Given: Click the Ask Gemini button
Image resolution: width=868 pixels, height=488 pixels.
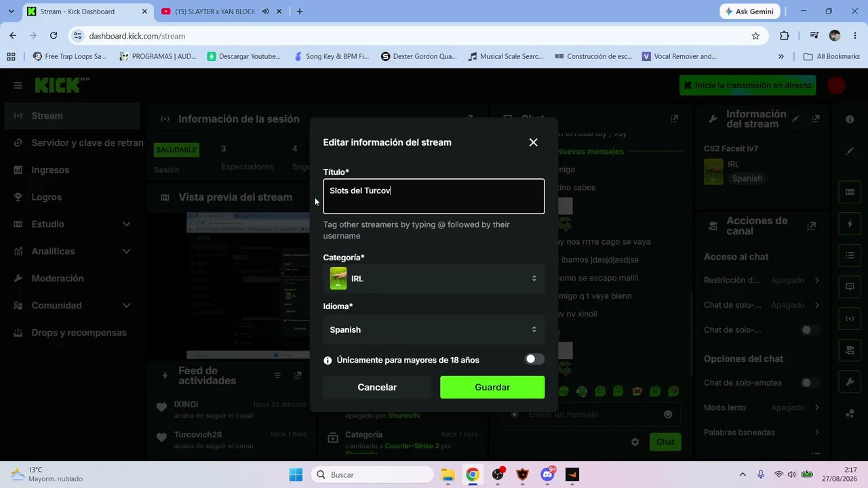Looking at the screenshot, I should coord(750,12).
